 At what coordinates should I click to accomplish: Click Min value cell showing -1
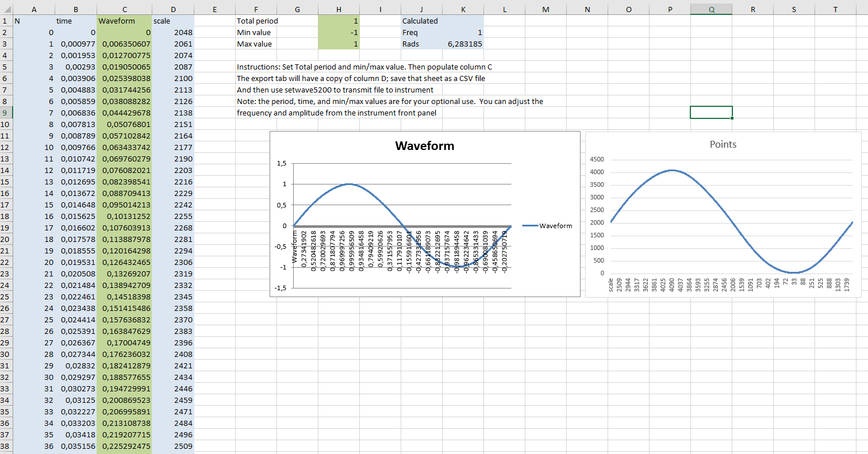(x=339, y=32)
